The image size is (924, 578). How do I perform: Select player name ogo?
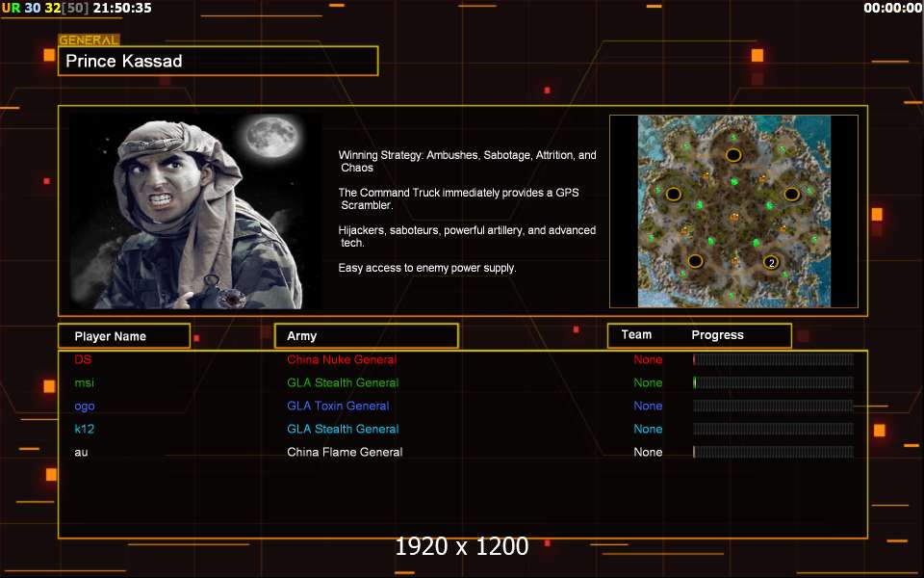click(85, 406)
